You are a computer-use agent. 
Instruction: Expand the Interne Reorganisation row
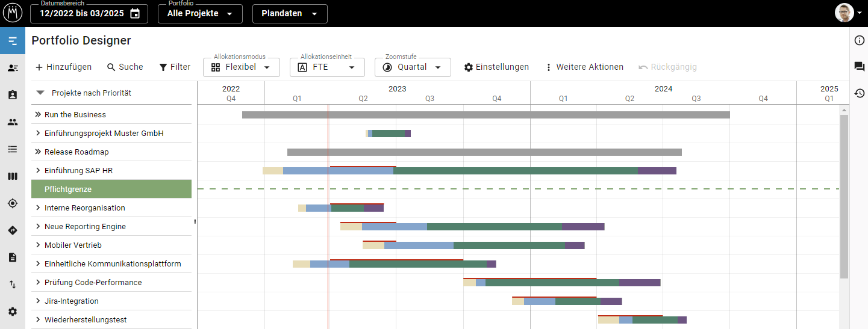tap(38, 208)
